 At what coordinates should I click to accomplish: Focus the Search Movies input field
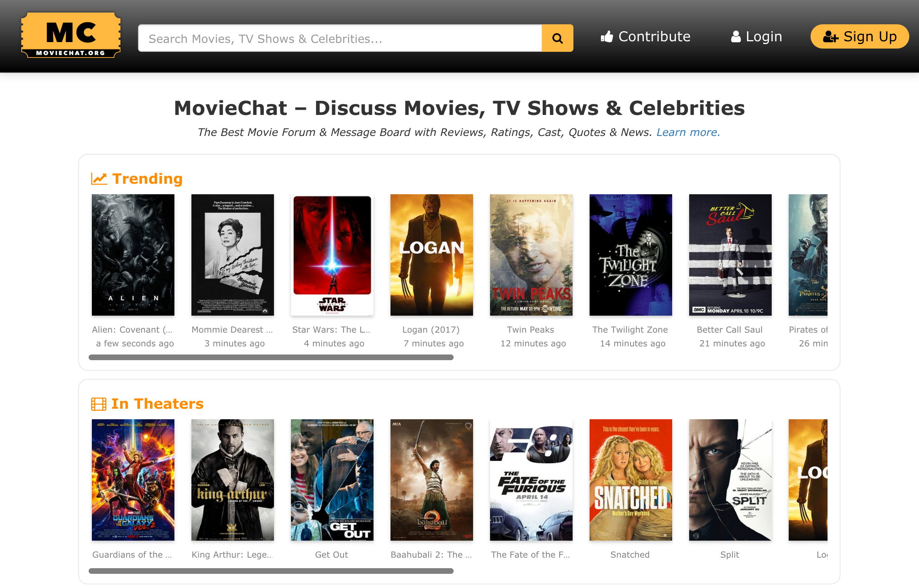click(x=340, y=38)
